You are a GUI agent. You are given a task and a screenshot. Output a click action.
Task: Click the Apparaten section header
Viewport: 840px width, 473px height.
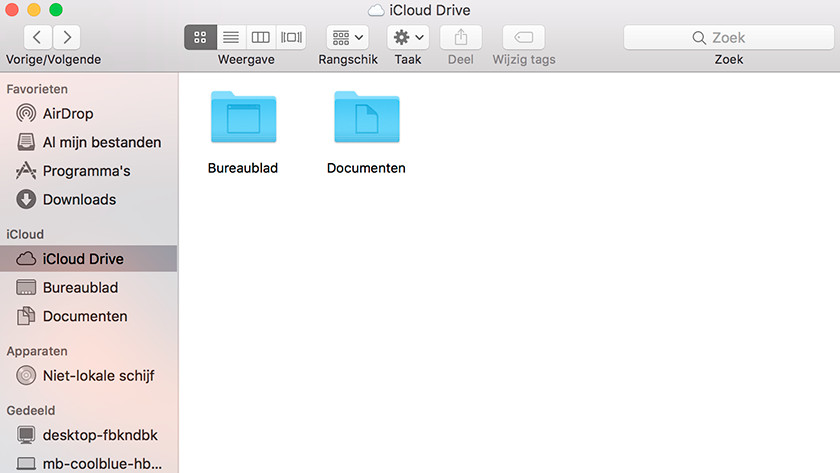(x=37, y=351)
